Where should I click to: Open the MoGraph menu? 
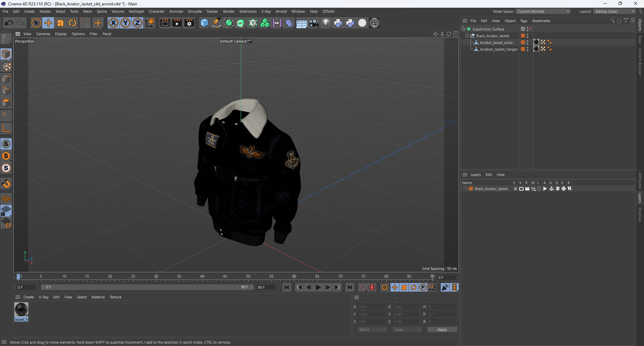click(137, 11)
